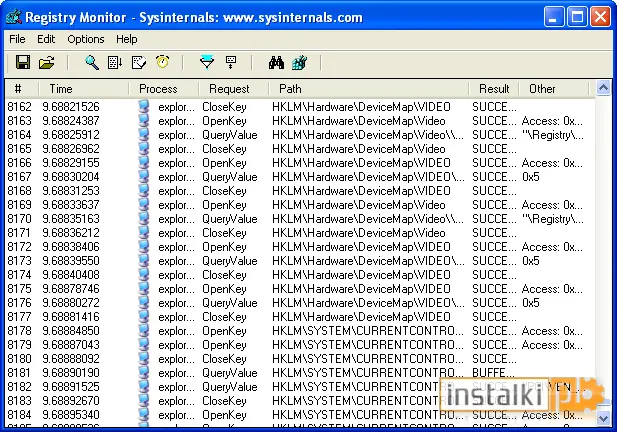The image size is (617, 432).
Task: Click Access: 0x... in row 8179
Action: [552, 345]
